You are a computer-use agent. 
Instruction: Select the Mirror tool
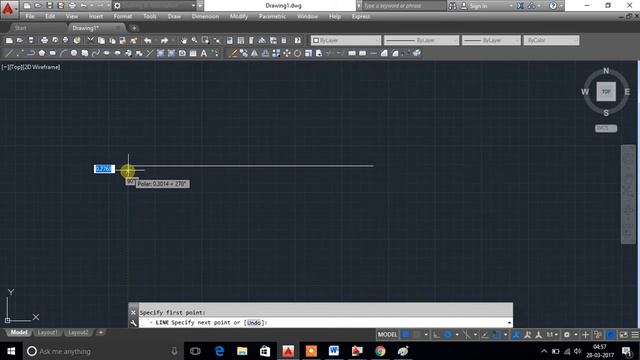254,53
